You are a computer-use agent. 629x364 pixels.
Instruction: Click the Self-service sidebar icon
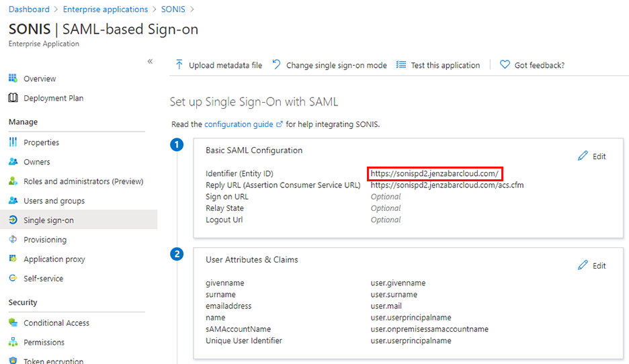(x=13, y=279)
